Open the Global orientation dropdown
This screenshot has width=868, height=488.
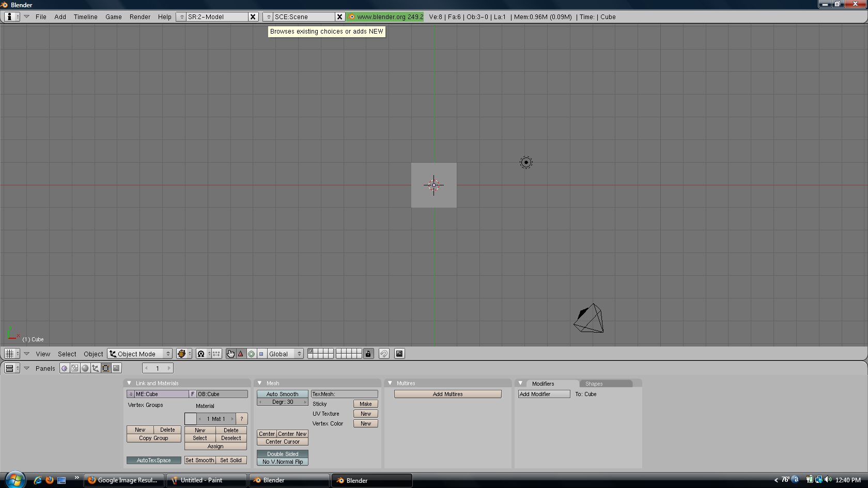pyautogui.click(x=285, y=354)
